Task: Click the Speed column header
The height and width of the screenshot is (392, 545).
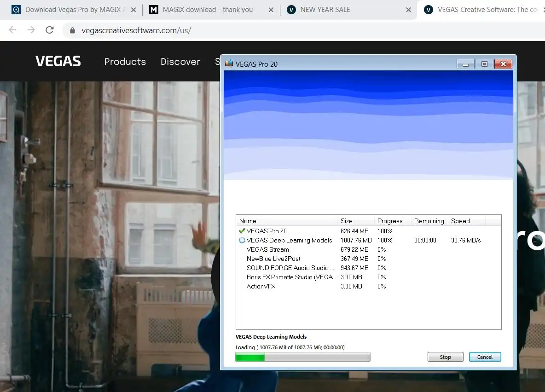Action: pos(466,221)
